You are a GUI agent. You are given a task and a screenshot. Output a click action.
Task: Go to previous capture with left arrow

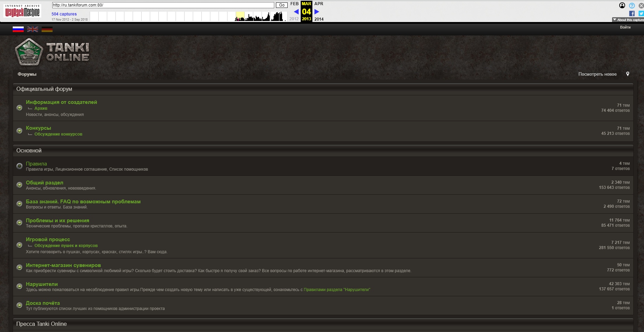(x=296, y=11)
